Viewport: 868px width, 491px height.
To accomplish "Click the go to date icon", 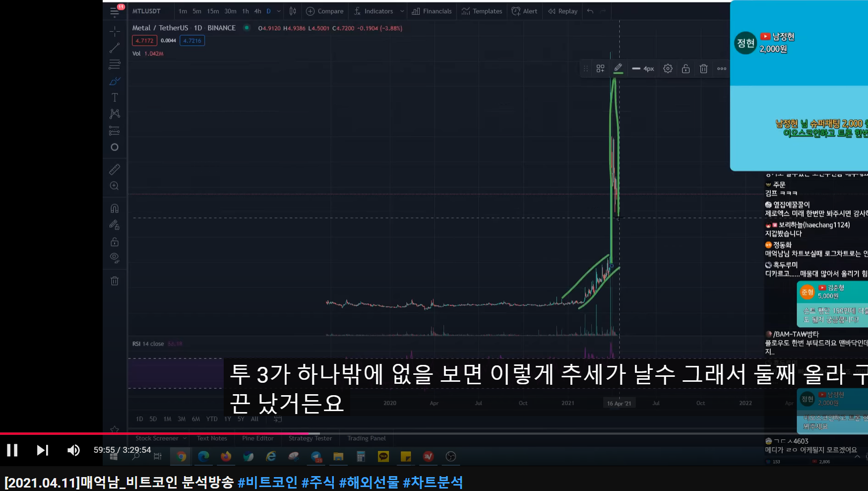I will click(278, 419).
